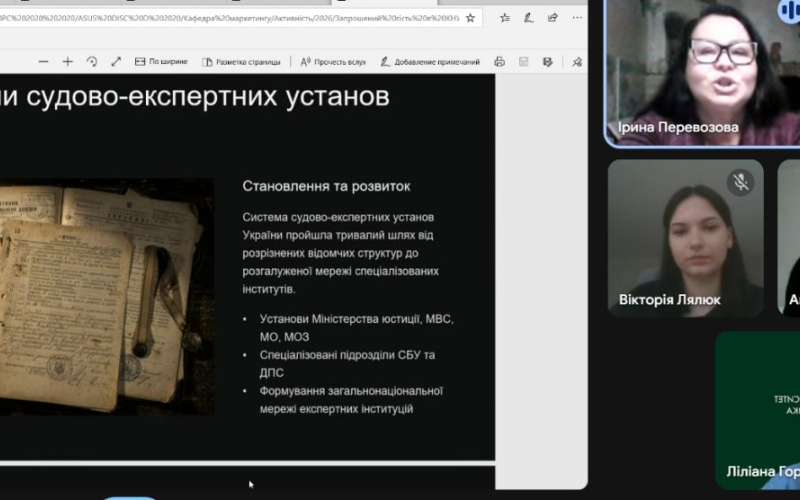
Task: Start Прочесть вслух read aloud
Action: (x=333, y=62)
